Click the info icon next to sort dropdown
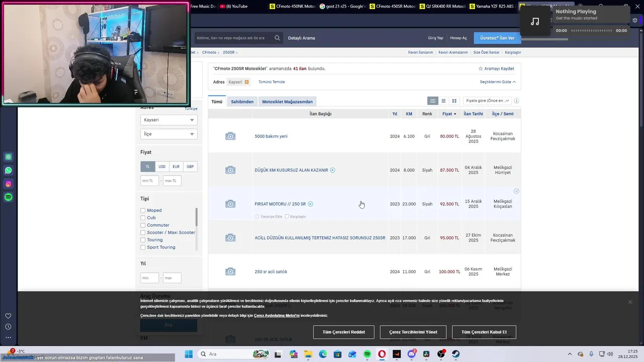The width and height of the screenshot is (644, 362). tap(516, 101)
